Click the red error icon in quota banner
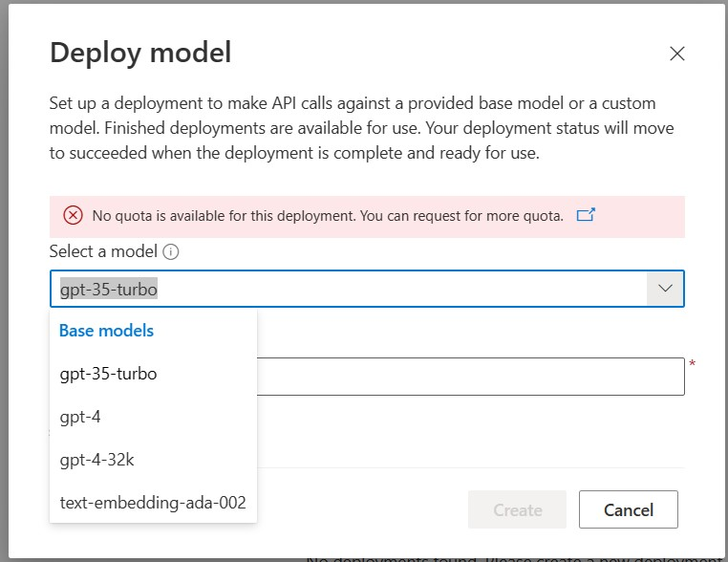This screenshot has height=562, width=728. [x=73, y=216]
